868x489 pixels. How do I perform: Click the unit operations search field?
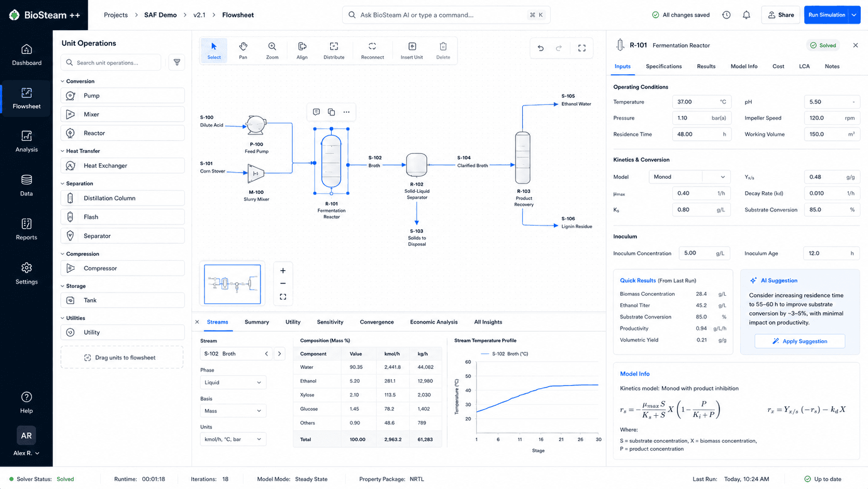point(111,62)
